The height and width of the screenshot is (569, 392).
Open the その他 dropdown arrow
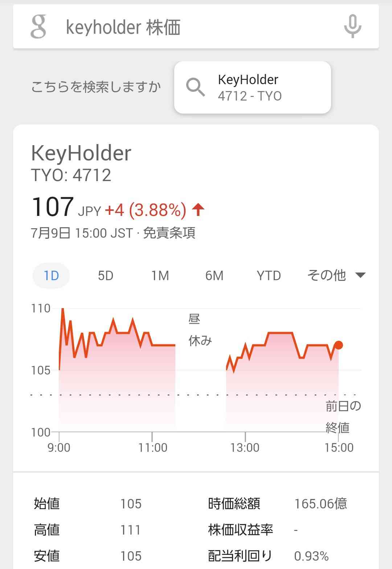point(360,275)
